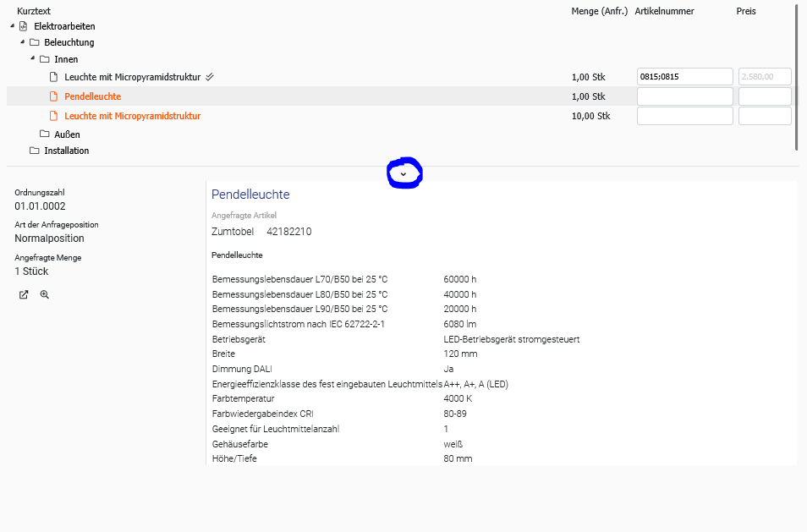Click the double-checkmark icon beside first Leuchte
Screen dimensions: 807x532
click(x=210, y=77)
